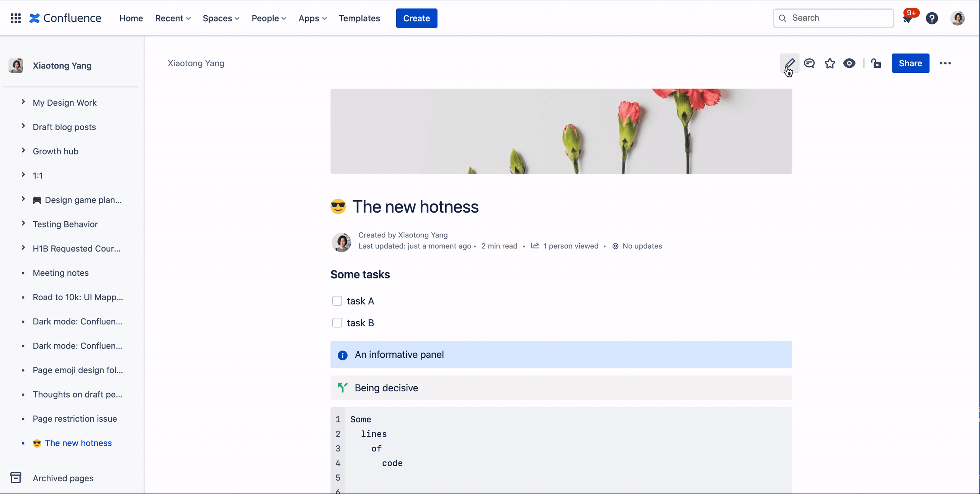The height and width of the screenshot is (494, 980).
Task: Click the help question mark icon
Action: point(932,18)
